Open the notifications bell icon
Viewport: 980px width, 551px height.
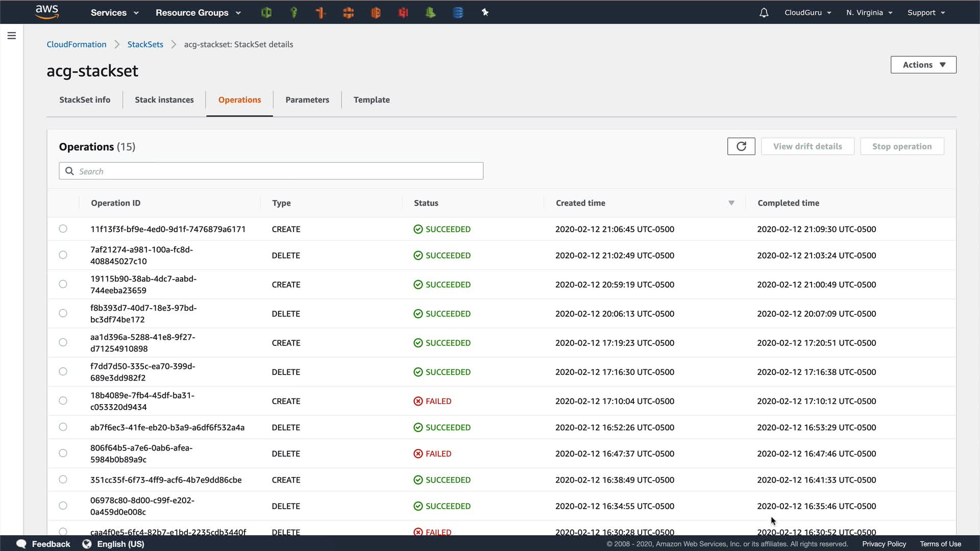click(x=764, y=13)
